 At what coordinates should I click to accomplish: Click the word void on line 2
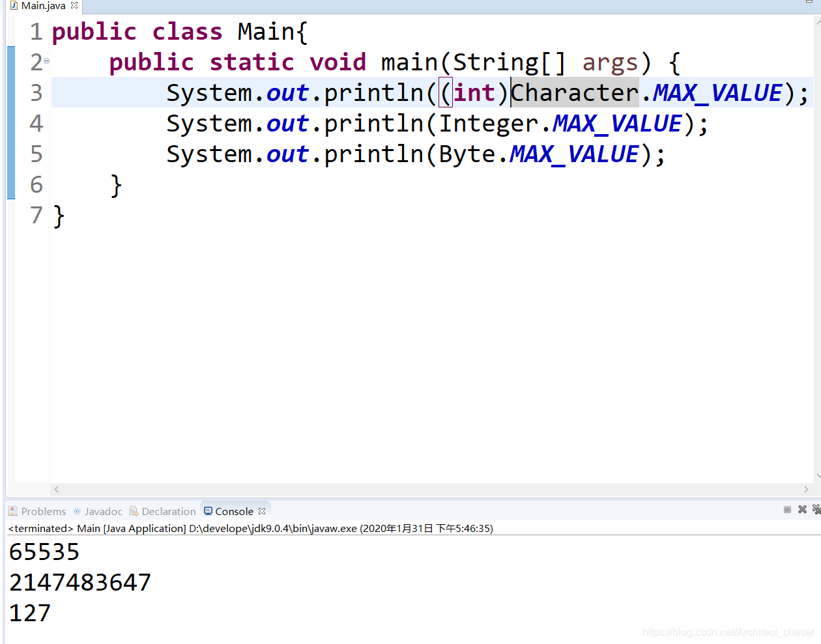tap(338, 62)
